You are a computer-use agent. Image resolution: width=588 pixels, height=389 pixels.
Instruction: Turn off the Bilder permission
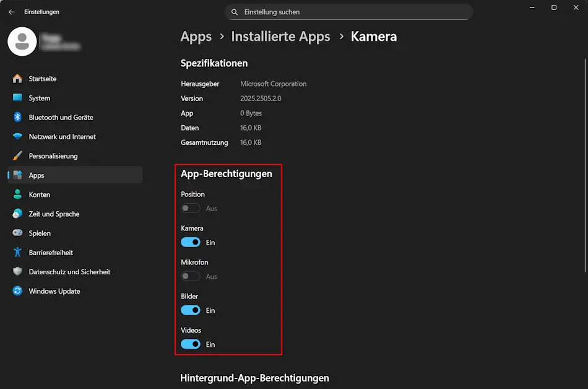point(190,310)
